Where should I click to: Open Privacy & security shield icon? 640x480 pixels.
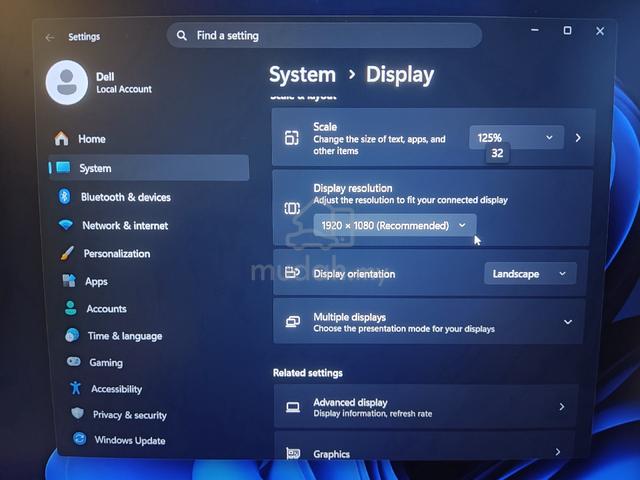[x=78, y=413]
